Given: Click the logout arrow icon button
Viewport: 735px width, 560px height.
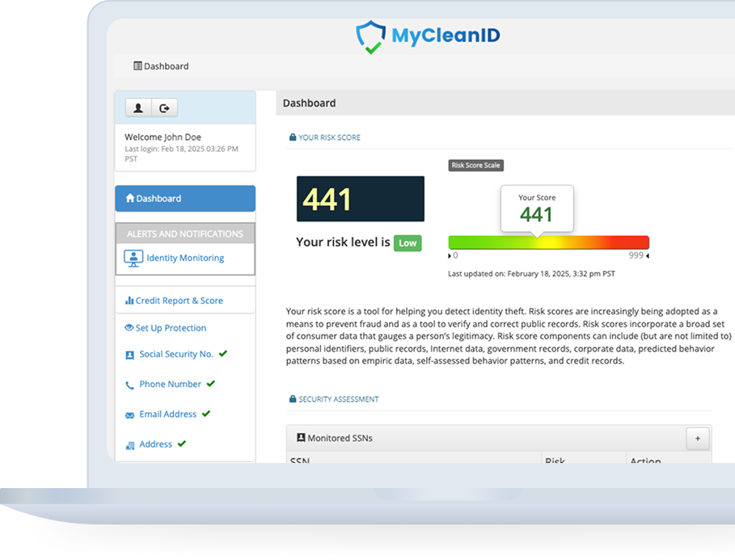Looking at the screenshot, I should click(164, 107).
